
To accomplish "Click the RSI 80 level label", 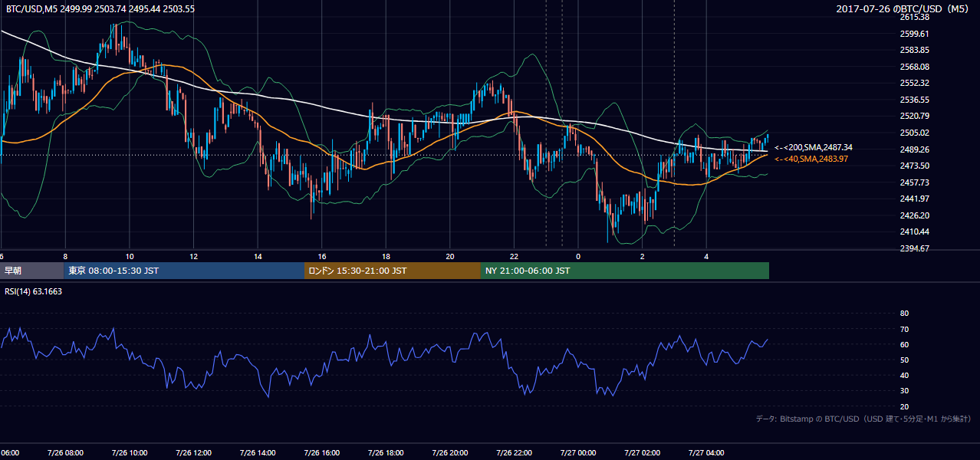I will (x=904, y=314).
